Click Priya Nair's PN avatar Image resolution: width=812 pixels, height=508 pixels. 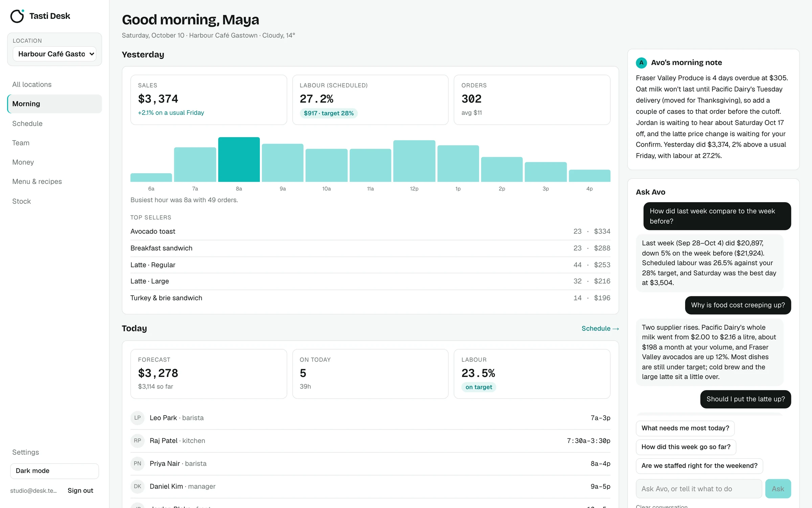tap(137, 463)
